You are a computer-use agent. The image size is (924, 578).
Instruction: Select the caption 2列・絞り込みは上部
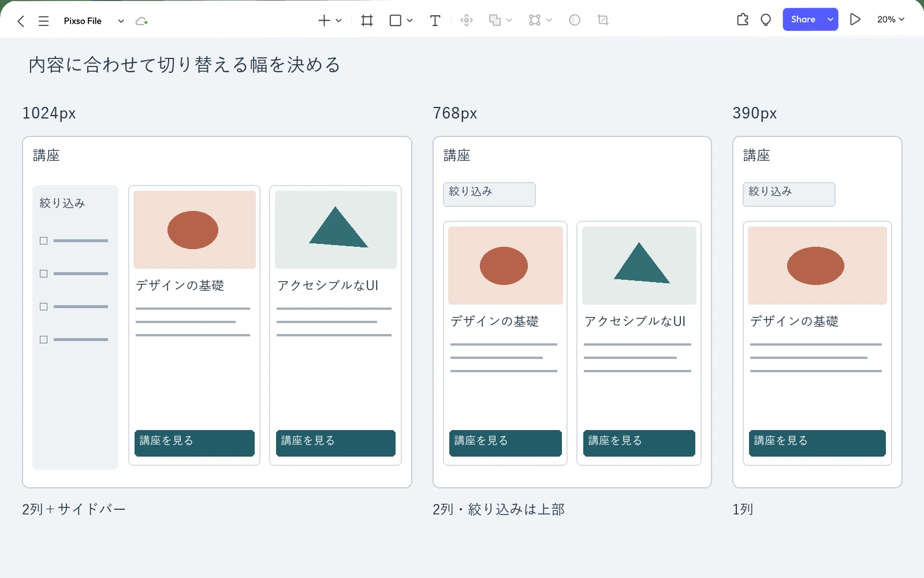point(498,509)
